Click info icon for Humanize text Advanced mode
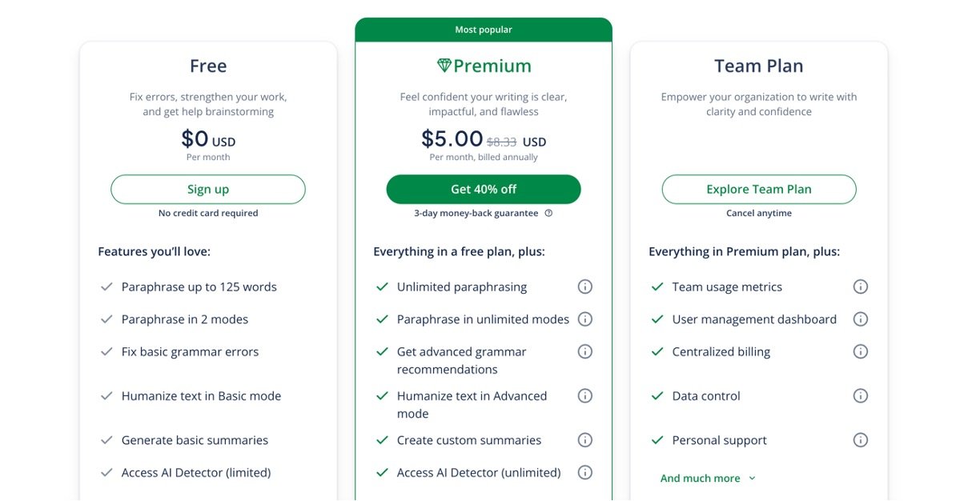Screen dimensions: 980x501 585,396
